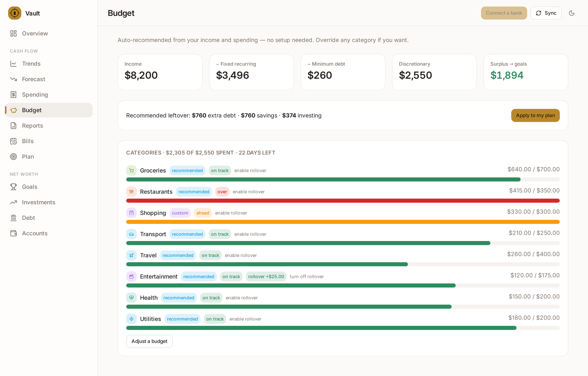Screen dimensions: 588x376
Task: Click the Income $8,200 card
Action: coord(160,72)
